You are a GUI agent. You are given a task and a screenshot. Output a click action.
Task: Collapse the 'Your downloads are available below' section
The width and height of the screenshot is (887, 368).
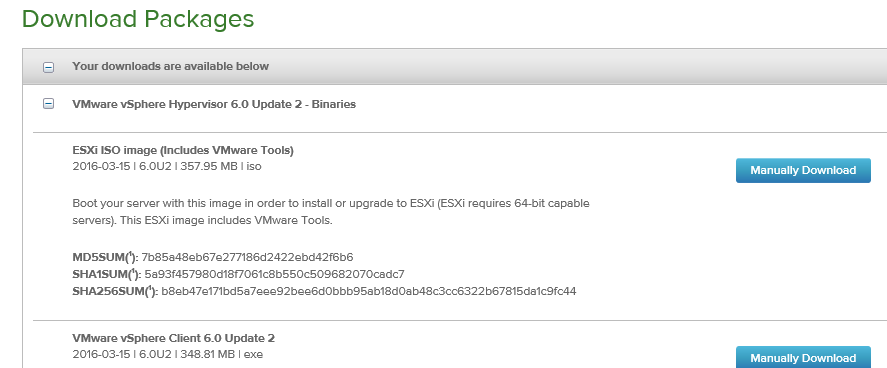click(x=49, y=67)
